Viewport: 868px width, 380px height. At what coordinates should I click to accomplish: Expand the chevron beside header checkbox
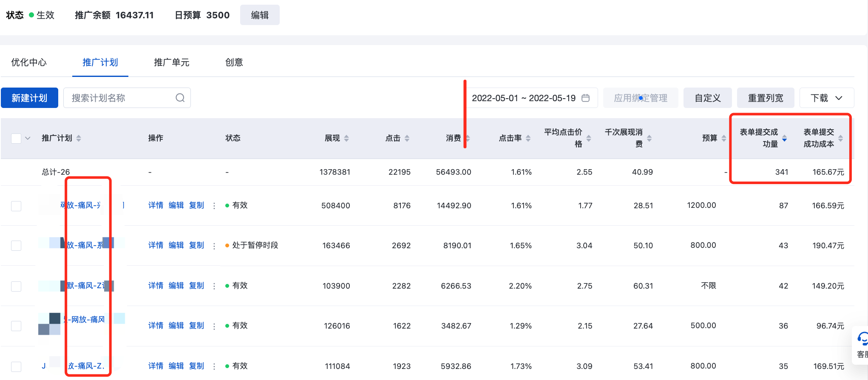click(x=28, y=139)
